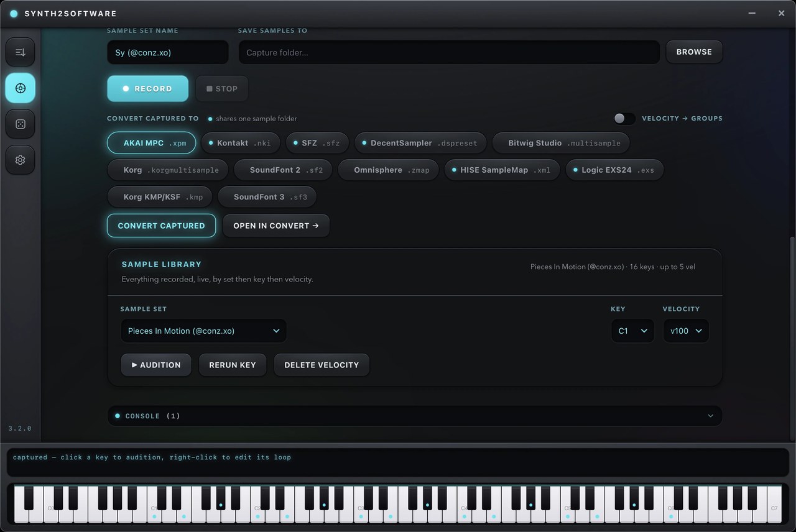Click the Rerun Key button

[x=233, y=365]
